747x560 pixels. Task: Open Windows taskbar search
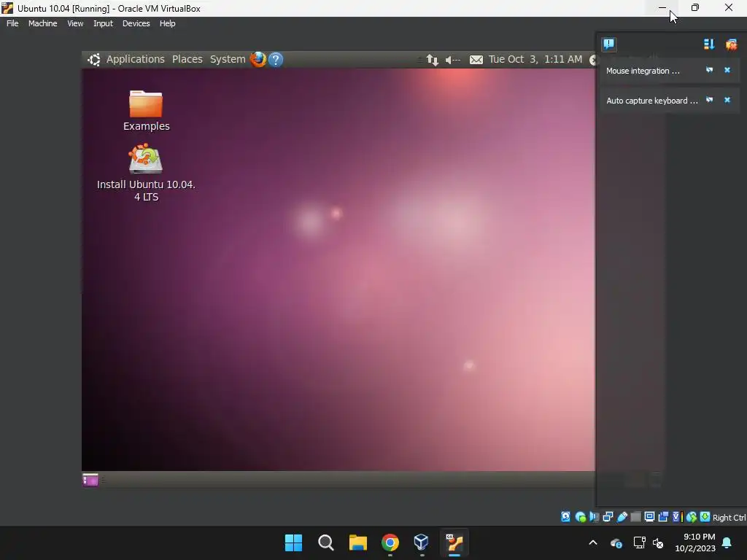tap(326, 542)
